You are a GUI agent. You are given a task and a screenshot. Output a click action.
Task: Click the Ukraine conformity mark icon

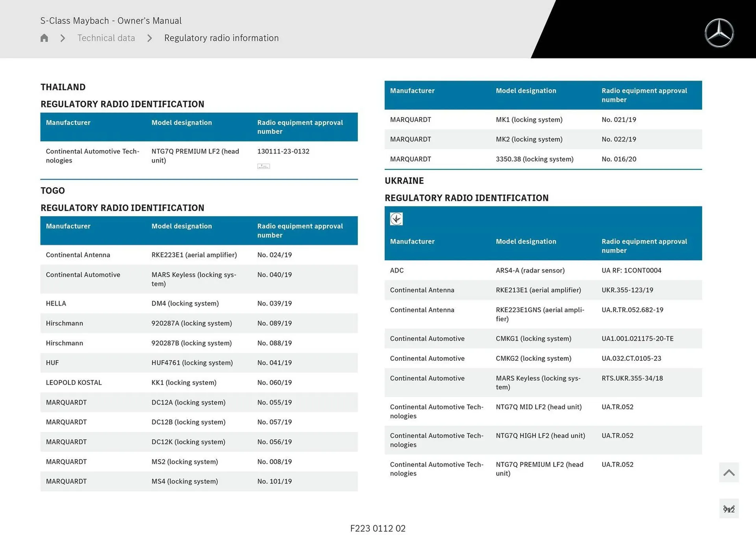pyautogui.click(x=396, y=219)
